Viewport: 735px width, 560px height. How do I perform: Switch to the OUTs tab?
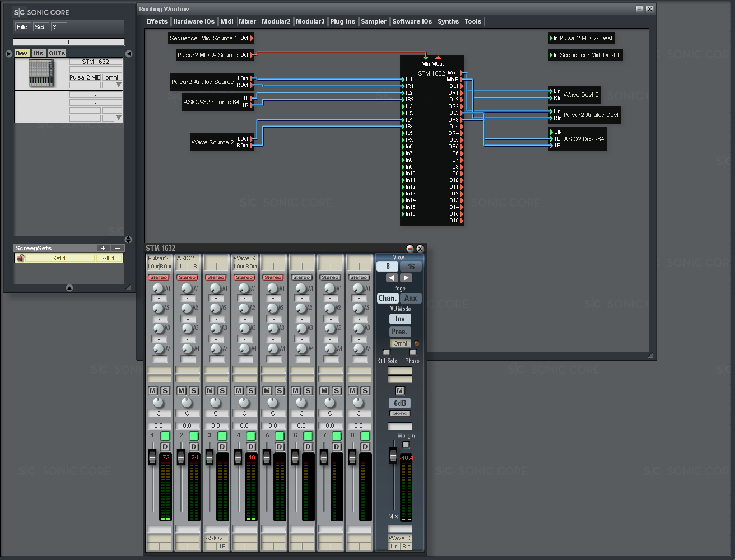point(57,53)
